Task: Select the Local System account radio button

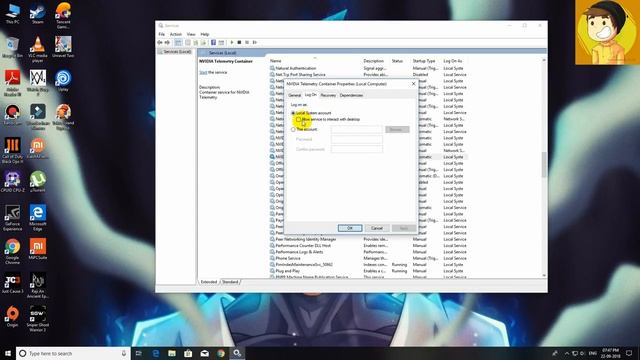Action: (293, 113)
